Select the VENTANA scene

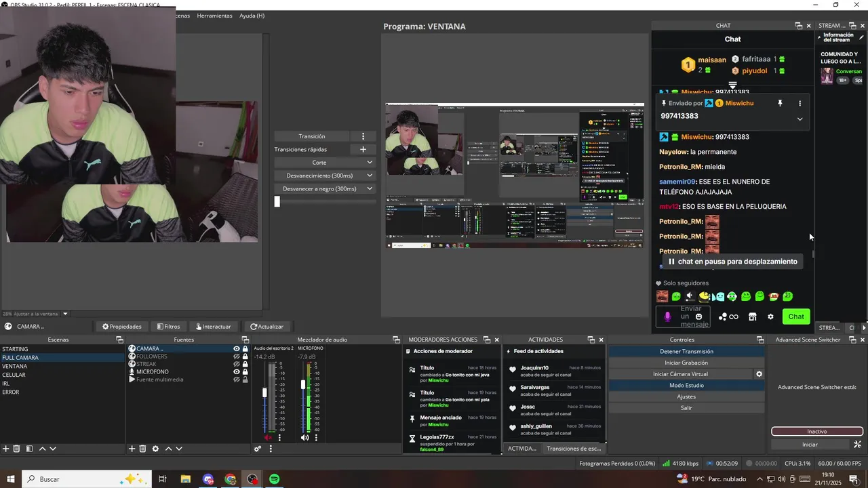pyautogui.click(x=15, y=366)
